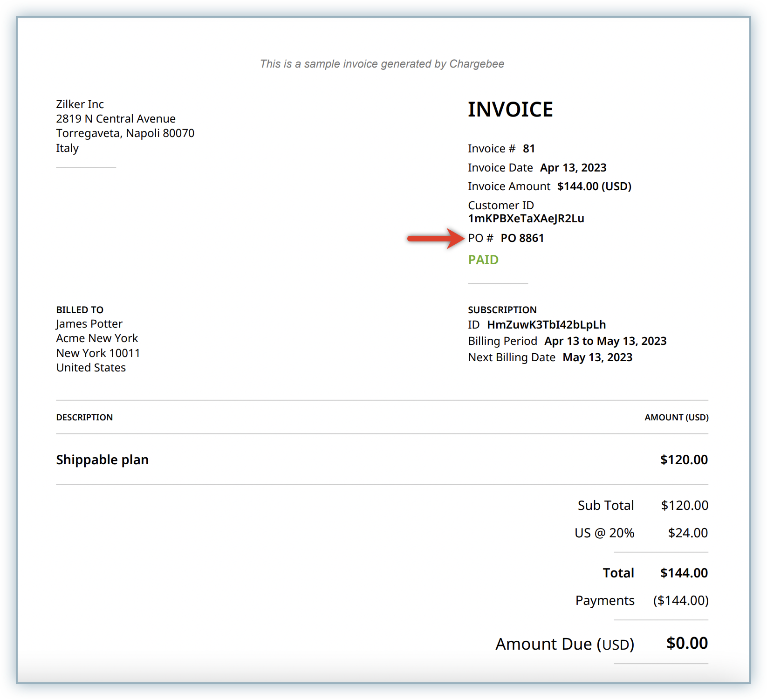This screenshot has height=700, width=767.
Task: Click the INVOICE heading
Action: point(510,110)
